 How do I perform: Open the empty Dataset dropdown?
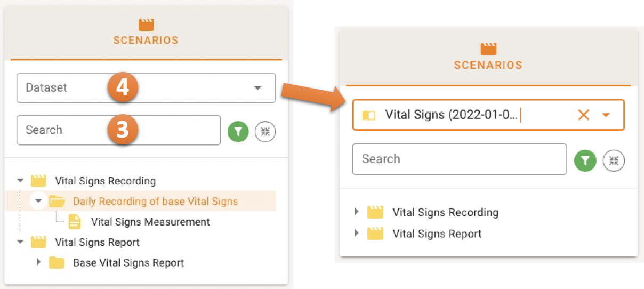point(257,88)
